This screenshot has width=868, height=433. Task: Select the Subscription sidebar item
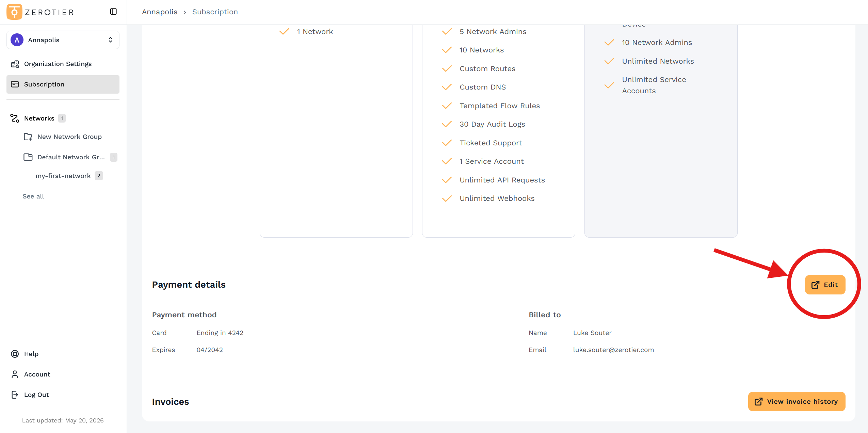(x=63, y=84)
